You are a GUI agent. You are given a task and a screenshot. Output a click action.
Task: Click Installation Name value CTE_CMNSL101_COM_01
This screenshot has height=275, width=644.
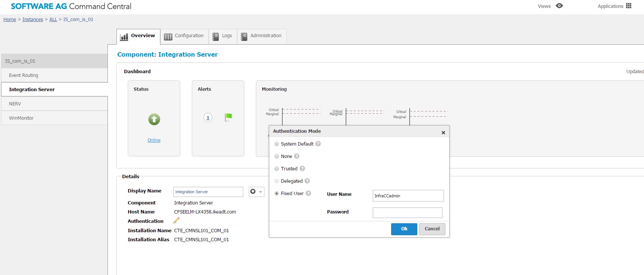tap(201, 231)
